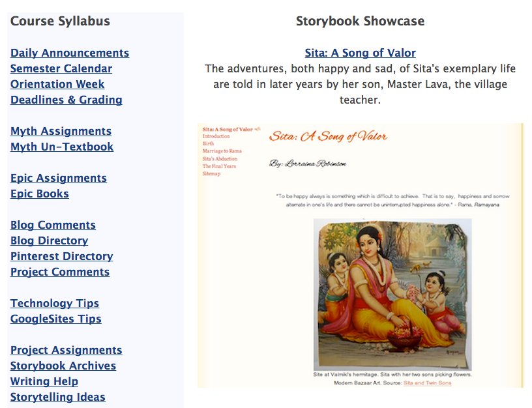View GoogleSites Tips
This screenshot has width=532, height=408.
coord(55,319)
